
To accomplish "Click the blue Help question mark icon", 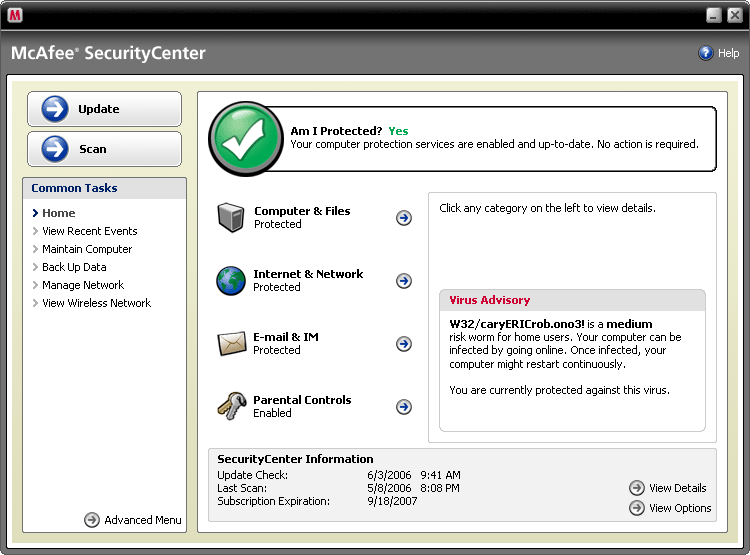I will pyautogui.click(x=706, y=53).
